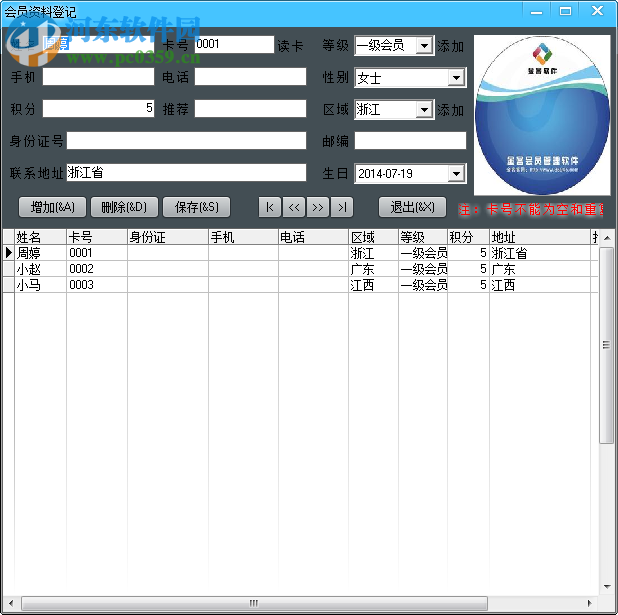
Task: Click the 卡号 column header
Action: tap(97, 237)
